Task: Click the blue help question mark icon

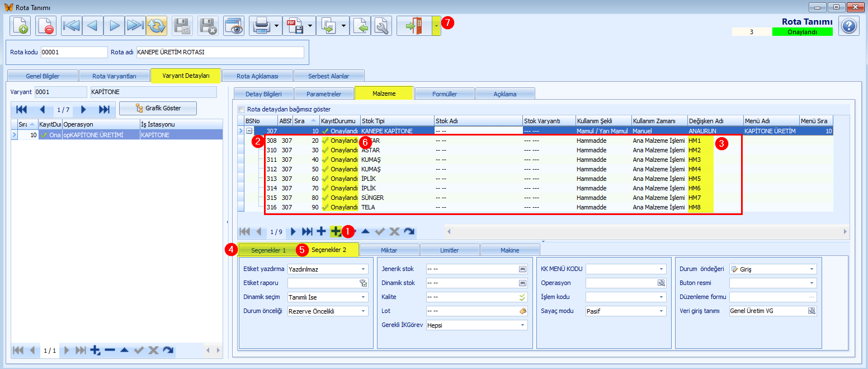Action: (x=849, y=26)
